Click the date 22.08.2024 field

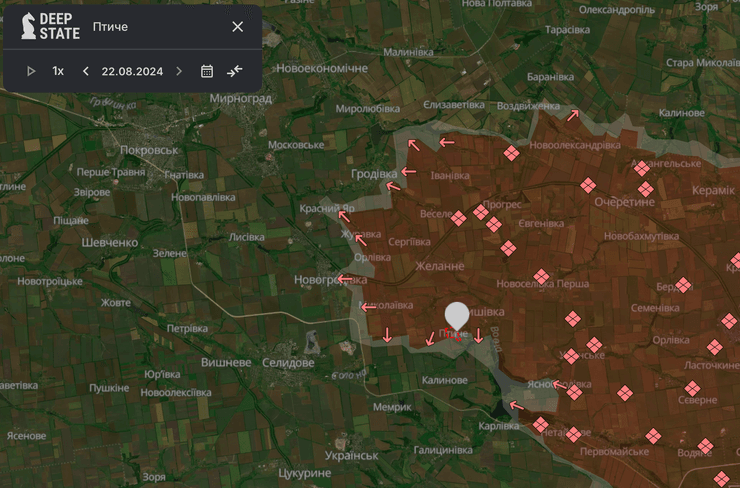(132, 71)
